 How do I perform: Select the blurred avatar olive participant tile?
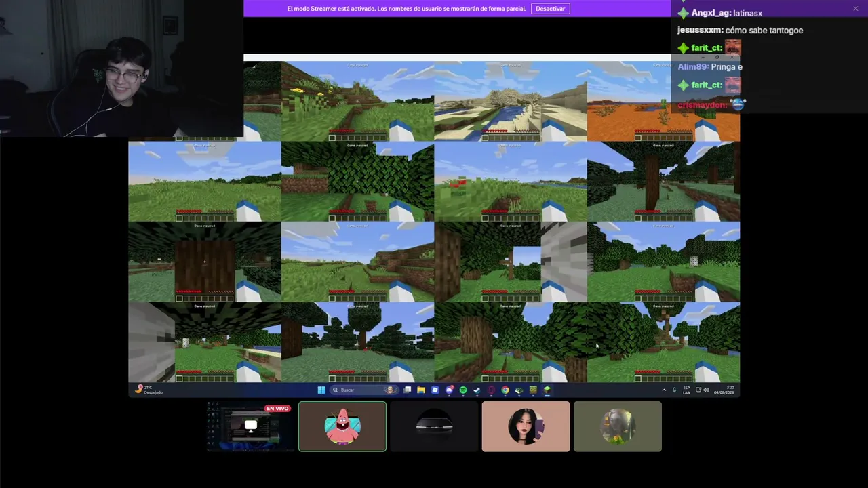coord(618,426)
